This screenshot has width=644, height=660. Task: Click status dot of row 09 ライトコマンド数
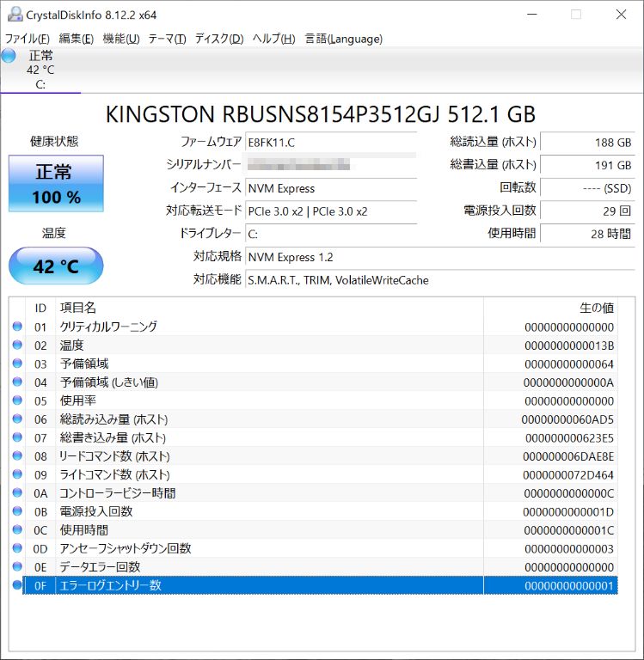pos(17,474)
